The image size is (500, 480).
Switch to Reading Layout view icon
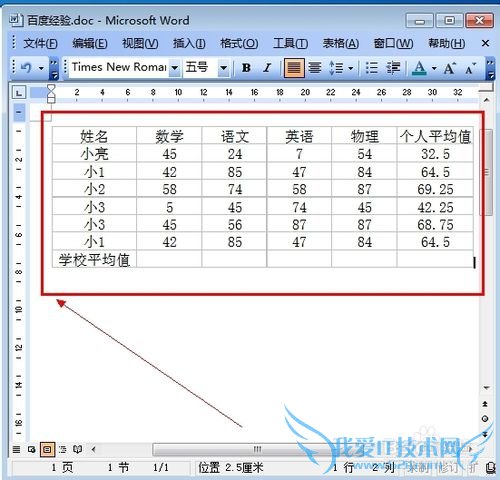point(78,449)
